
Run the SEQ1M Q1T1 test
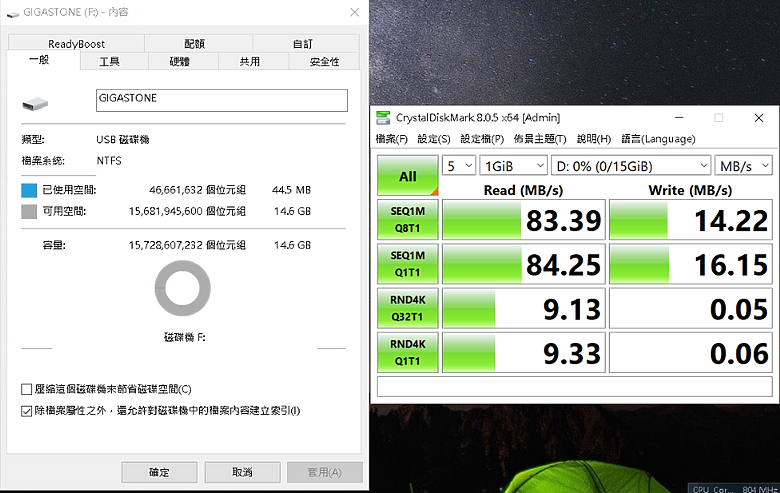tap(407, 264)
